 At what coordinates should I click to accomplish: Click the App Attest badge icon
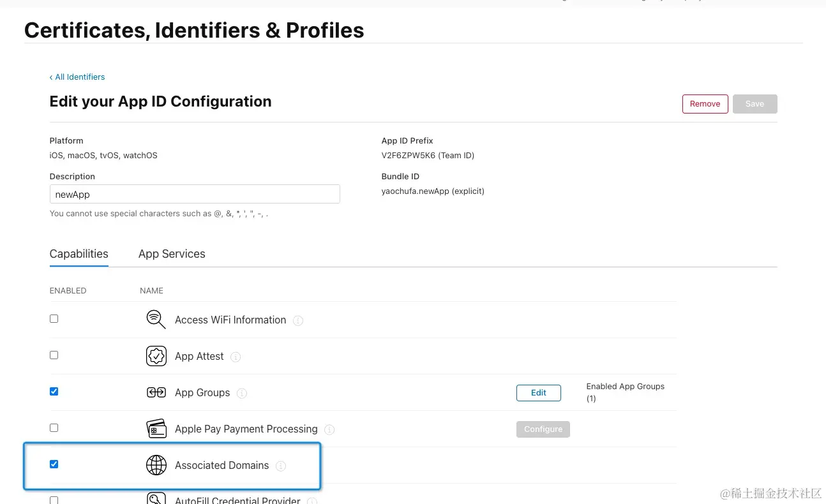coord(156,356)
